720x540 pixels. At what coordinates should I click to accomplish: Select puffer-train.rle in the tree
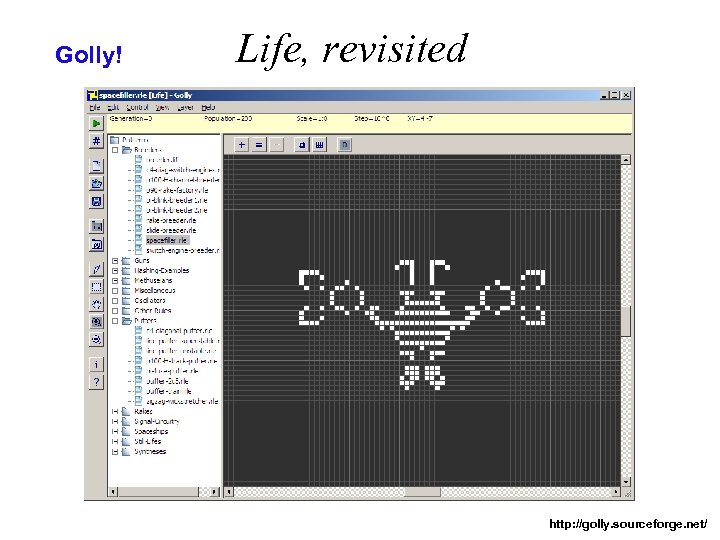pos(169,391)
